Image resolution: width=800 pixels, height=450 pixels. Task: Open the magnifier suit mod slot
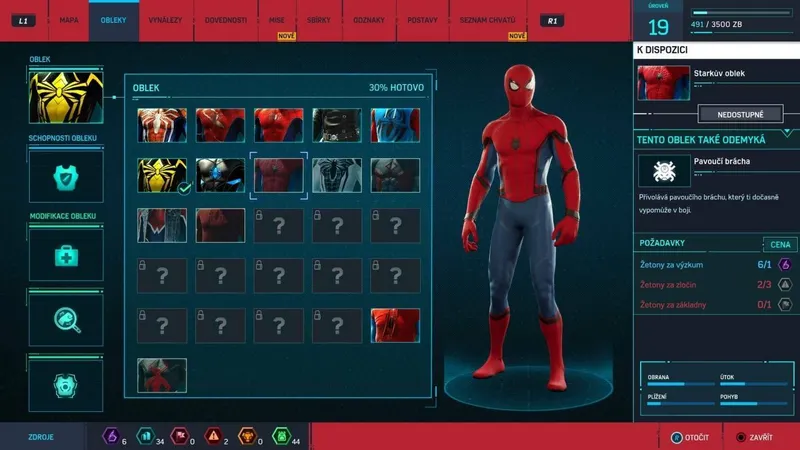66,320
